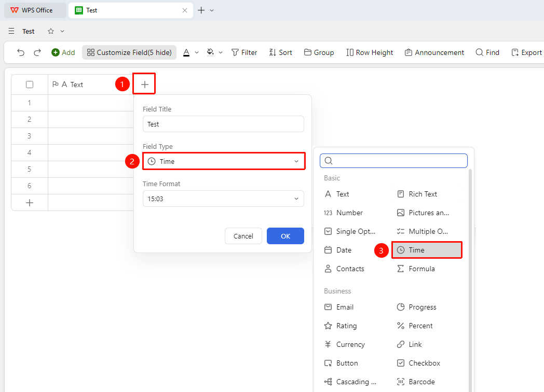Select the Text field type
The image size is (544, 392).
tap(336, 194)
